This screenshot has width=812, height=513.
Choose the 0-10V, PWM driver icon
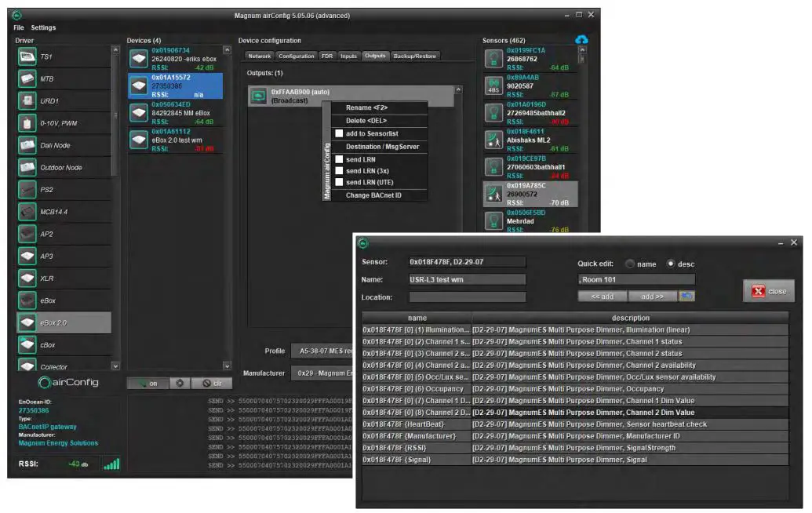click(27, 123)
